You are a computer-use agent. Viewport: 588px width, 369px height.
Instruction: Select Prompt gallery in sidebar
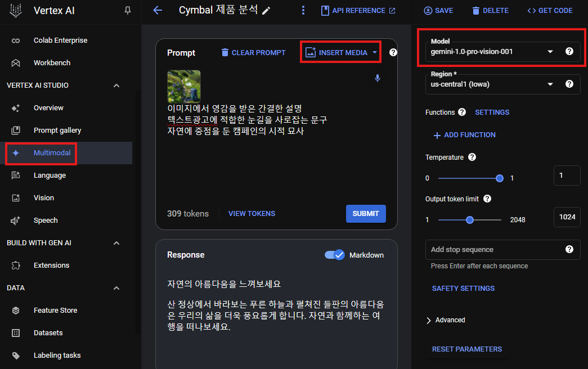[57, 130]
